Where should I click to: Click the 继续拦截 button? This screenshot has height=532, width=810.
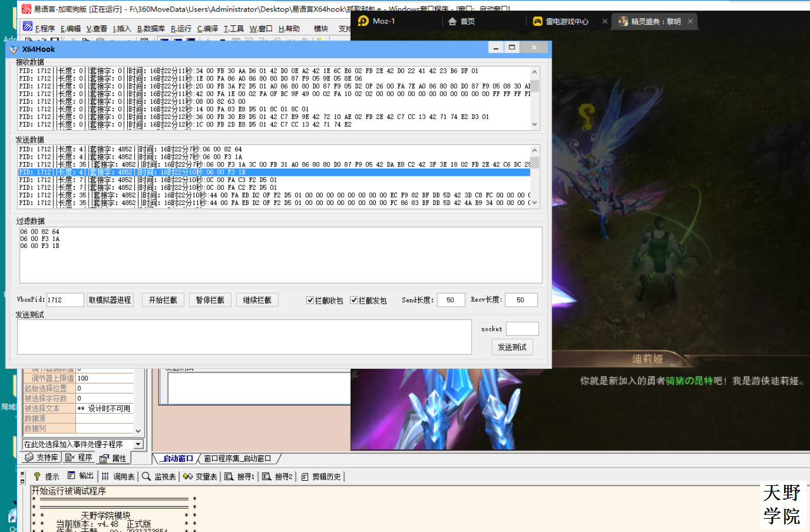pyautogui.click(x=257, y=300)
